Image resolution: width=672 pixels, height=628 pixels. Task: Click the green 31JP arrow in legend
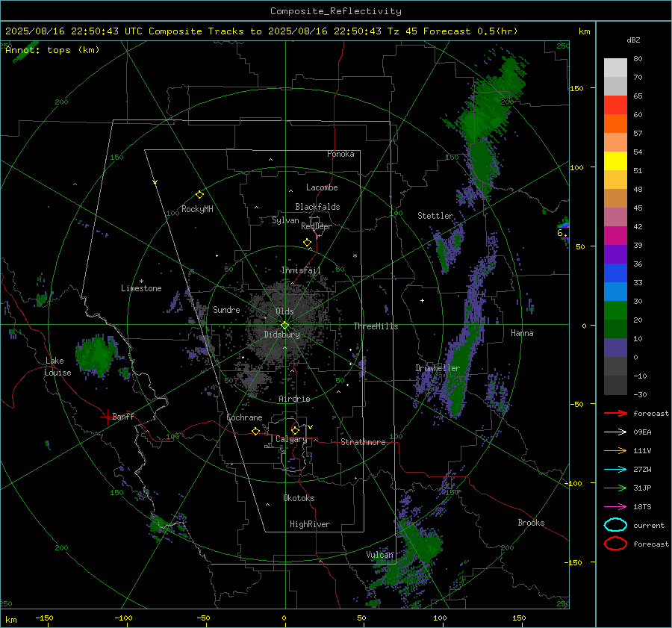(x=615, y=488)
